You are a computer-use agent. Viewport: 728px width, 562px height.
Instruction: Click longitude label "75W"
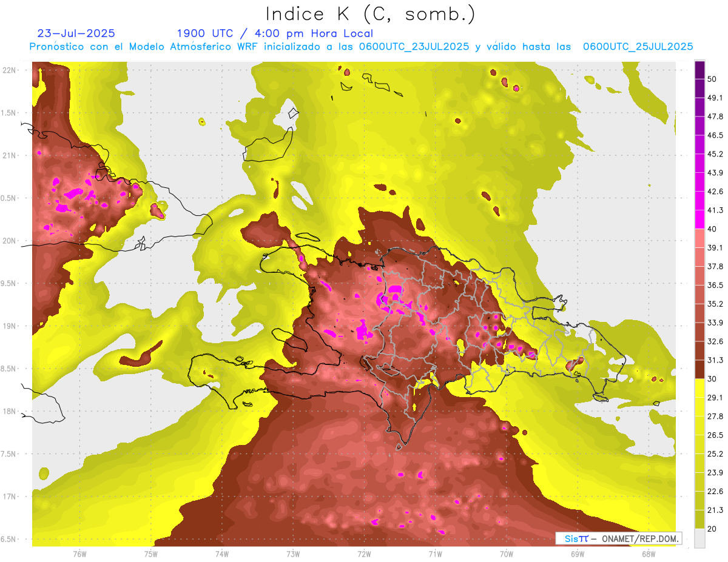tap(151, 554)
